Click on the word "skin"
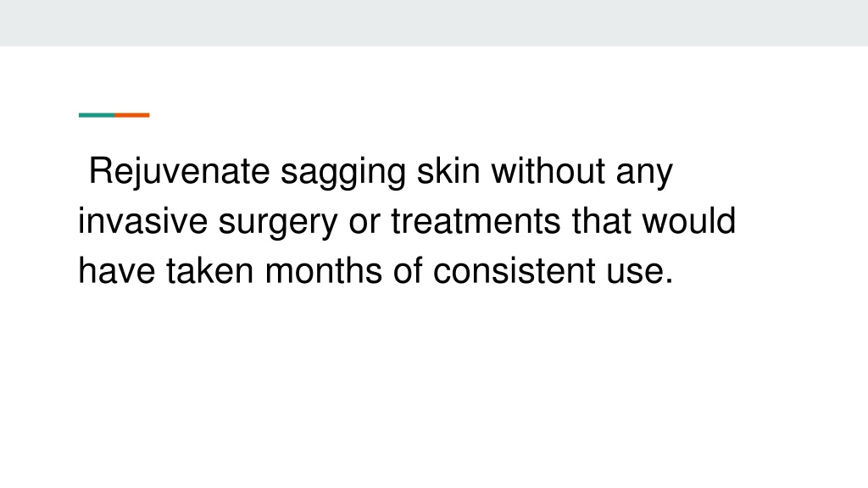 448,170
